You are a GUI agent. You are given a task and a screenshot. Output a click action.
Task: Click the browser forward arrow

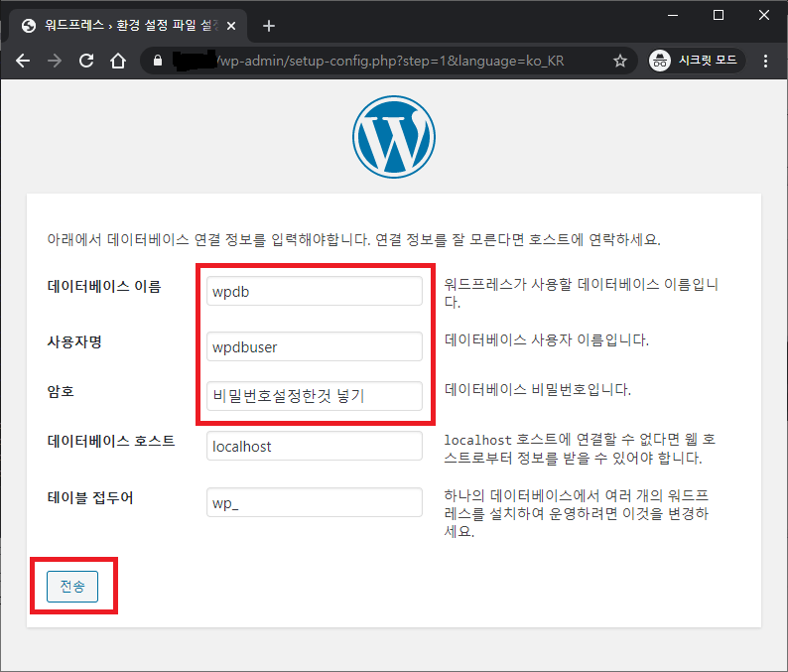point(55,61)
